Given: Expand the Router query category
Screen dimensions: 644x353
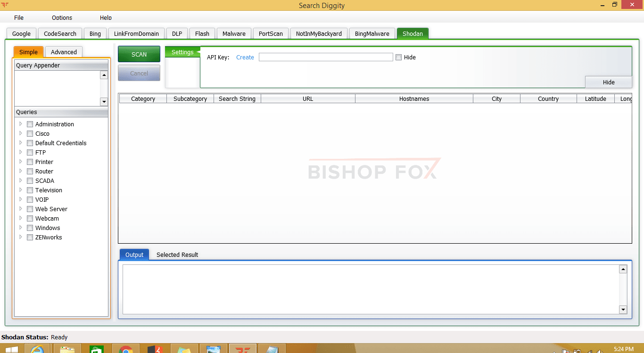Looking at the screenshot, I should (x=20, y=171).
